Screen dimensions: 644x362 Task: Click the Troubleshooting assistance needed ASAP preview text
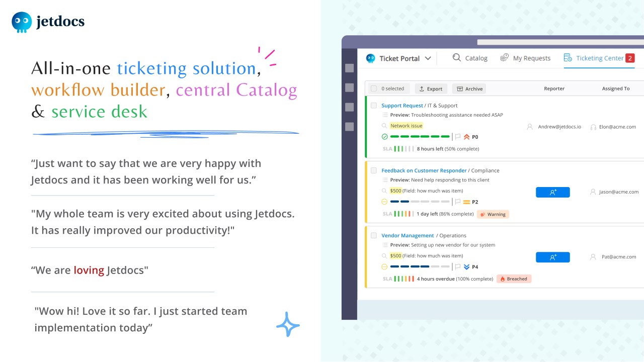click(457, 115)
